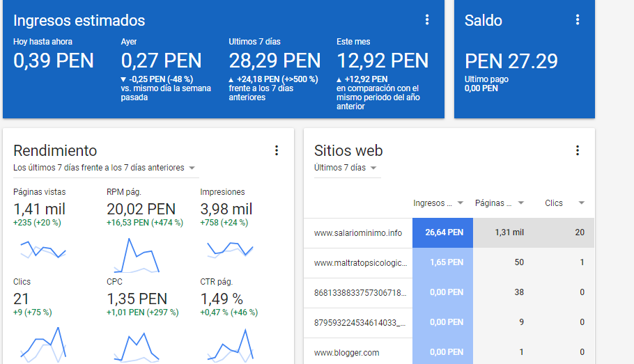Click the 26,64 PEN income cell
634x364 pixels.
tap(442, 232)
